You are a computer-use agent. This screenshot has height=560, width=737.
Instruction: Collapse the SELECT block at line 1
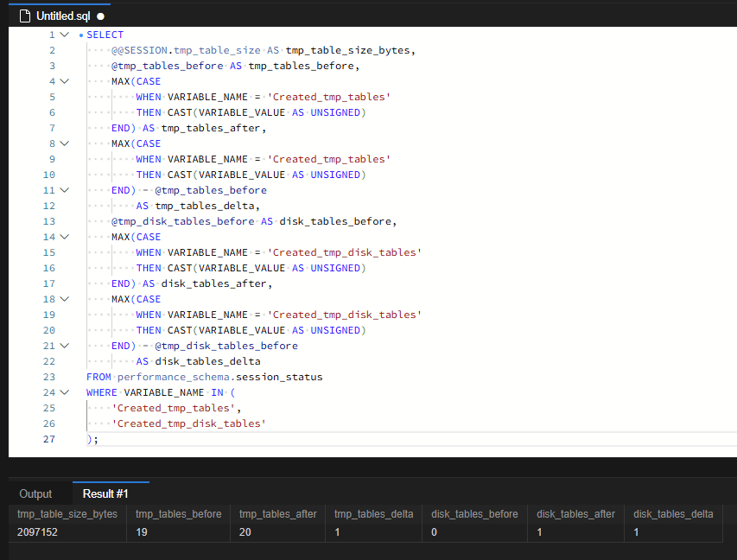pos(65,35)
